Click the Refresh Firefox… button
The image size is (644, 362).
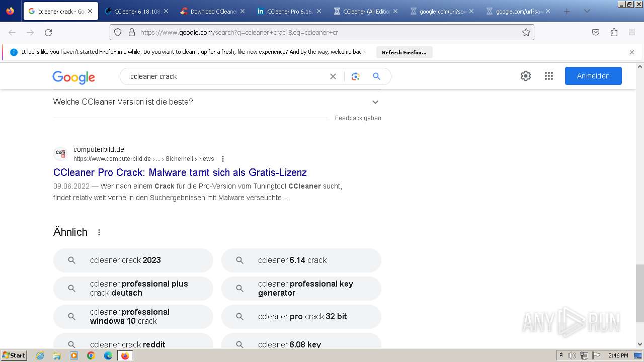coord(404,52)
